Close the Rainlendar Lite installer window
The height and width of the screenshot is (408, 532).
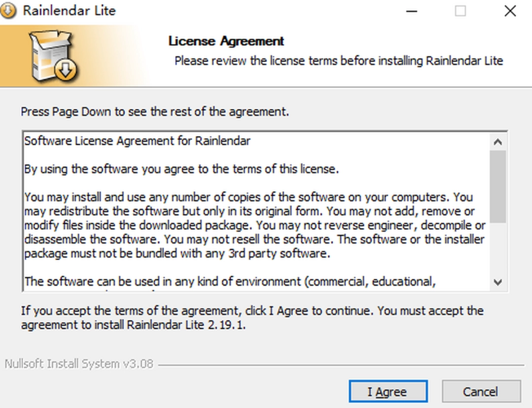click(510, 11)
